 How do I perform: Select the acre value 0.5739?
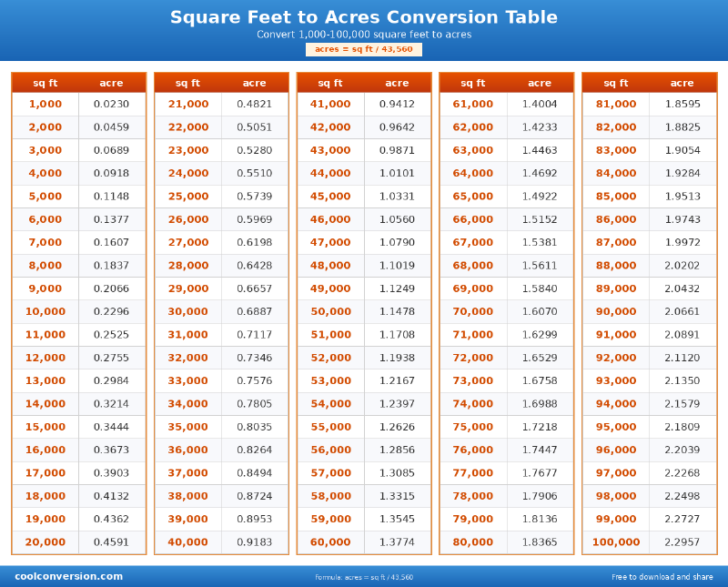[x=255, y=197]
